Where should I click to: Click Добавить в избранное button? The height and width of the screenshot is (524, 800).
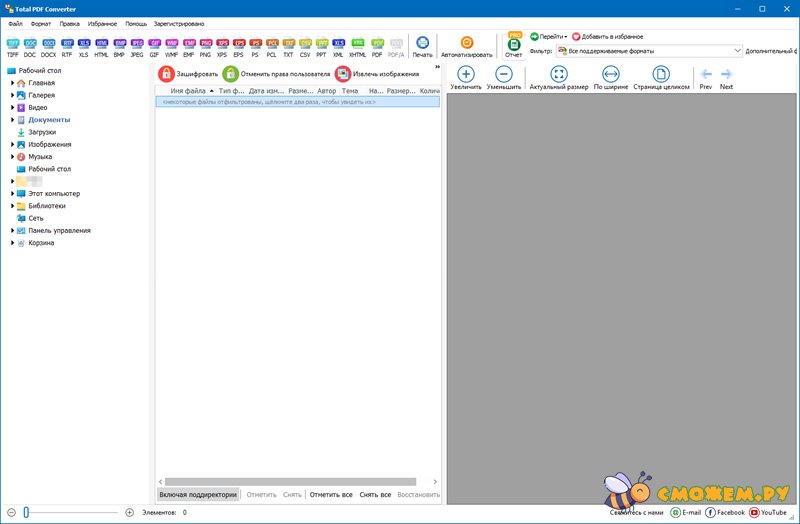pos(607,36)
